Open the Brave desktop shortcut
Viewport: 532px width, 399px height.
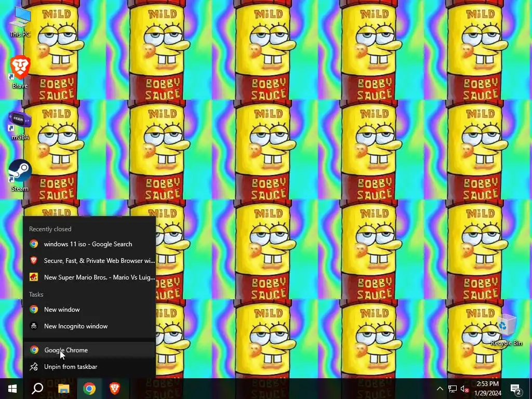click(x=20, y=72)
